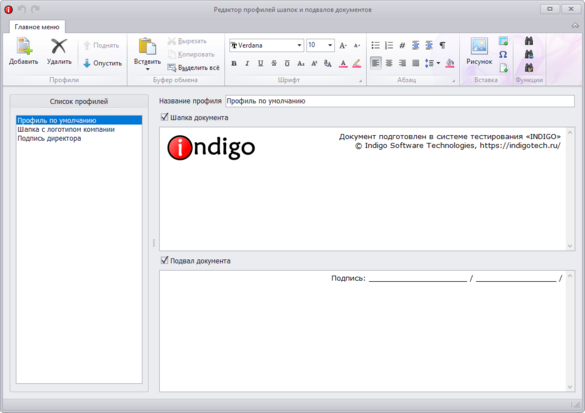Uncheck the Шапка документа checkbox
Image resolution: width=585 pixels, height=413 pixels.
click(x=164, y=117)
